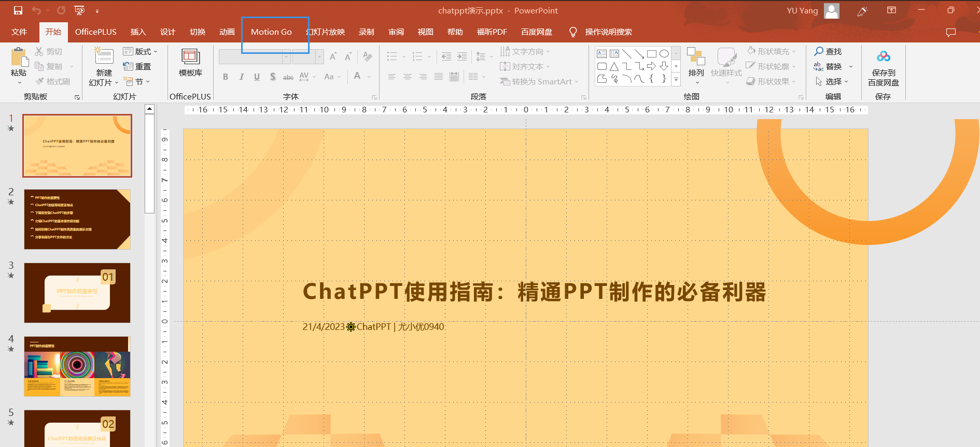The width and height of the screenshot is (980, 447).
Task: Click the Save icon in quick access toolbar
Action: [18, 10]
